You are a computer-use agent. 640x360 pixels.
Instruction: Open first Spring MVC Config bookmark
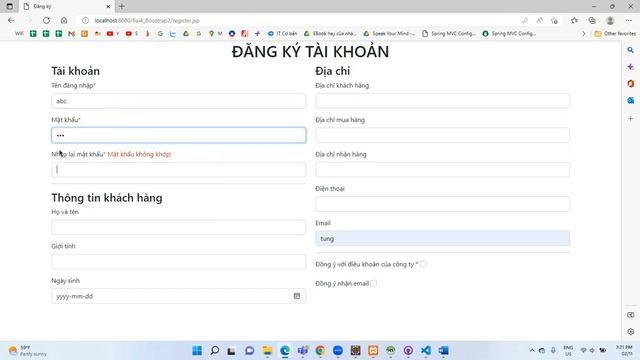click(449, 33)
